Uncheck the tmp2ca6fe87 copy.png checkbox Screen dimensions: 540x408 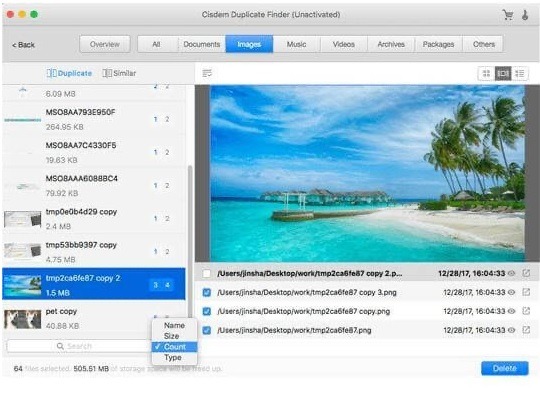coord(207,311)
